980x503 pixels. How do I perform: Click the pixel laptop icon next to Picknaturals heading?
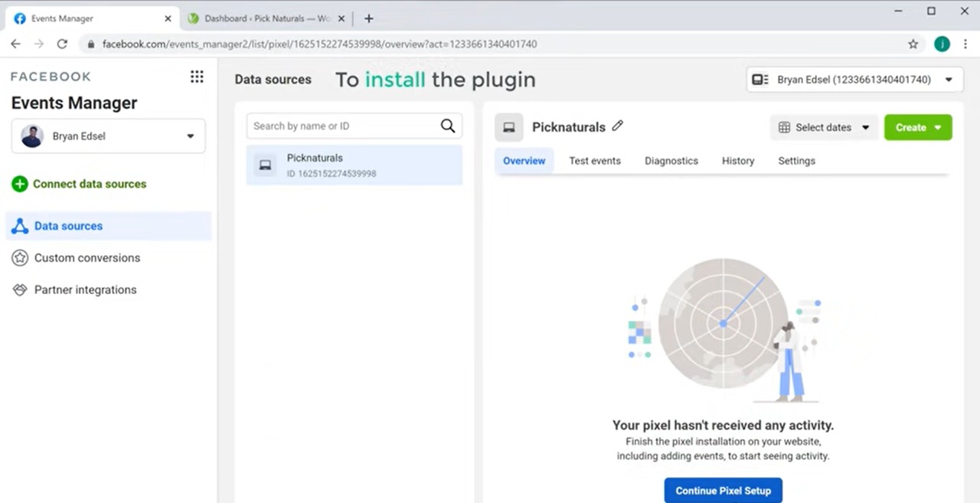pos(509,127)
